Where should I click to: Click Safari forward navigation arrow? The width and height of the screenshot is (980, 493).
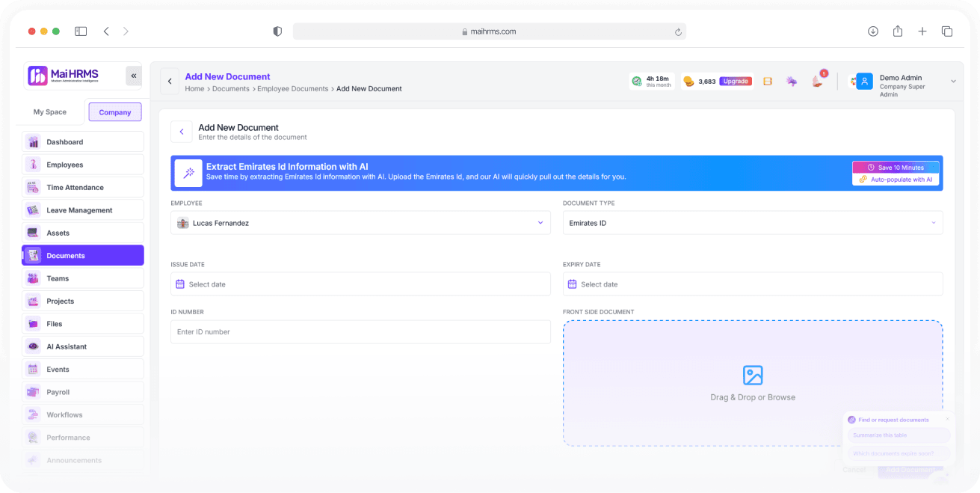point(126,31)
